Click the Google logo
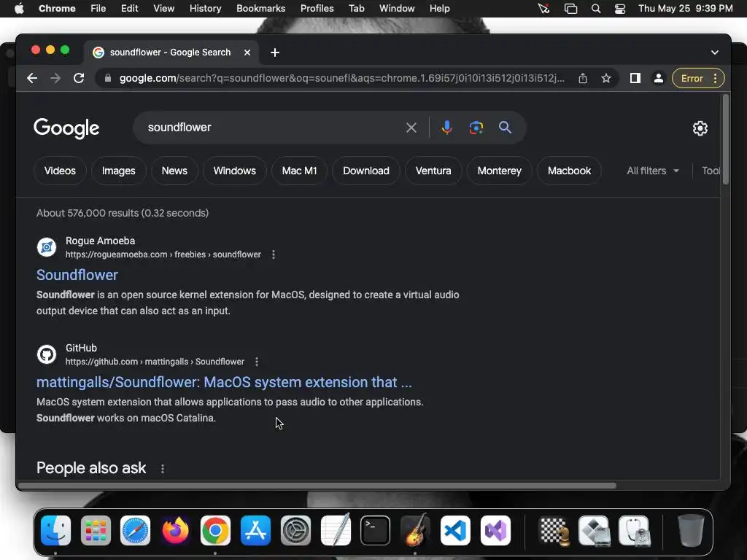Viewport: 747px width, 560px height. tap(66, 128)
